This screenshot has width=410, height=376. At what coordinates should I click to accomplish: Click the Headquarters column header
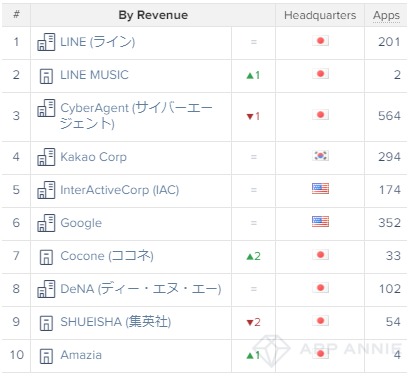[x=320, y=15]
